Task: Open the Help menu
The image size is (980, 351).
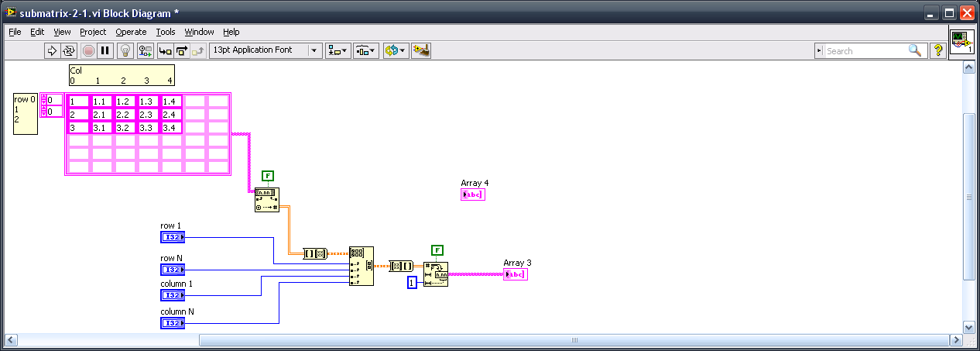Action: 231,32
